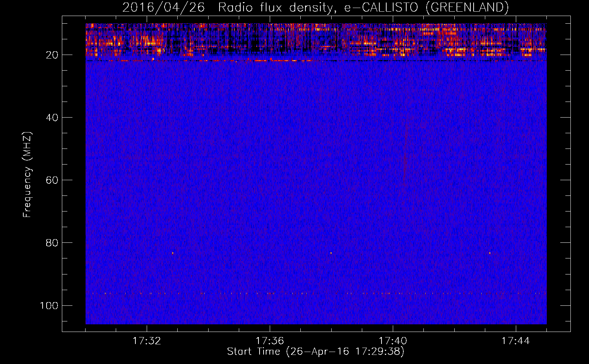Click the 17:44 time tick label
Viewport: 589px width, 364px height.
(x=516, y=341)
